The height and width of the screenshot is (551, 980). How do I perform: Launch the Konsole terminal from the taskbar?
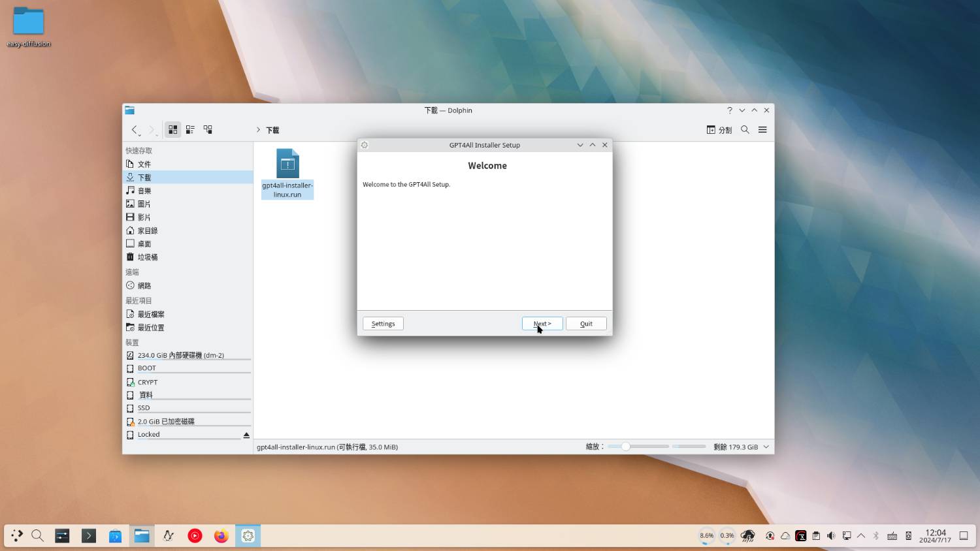[x=89, y=536]
